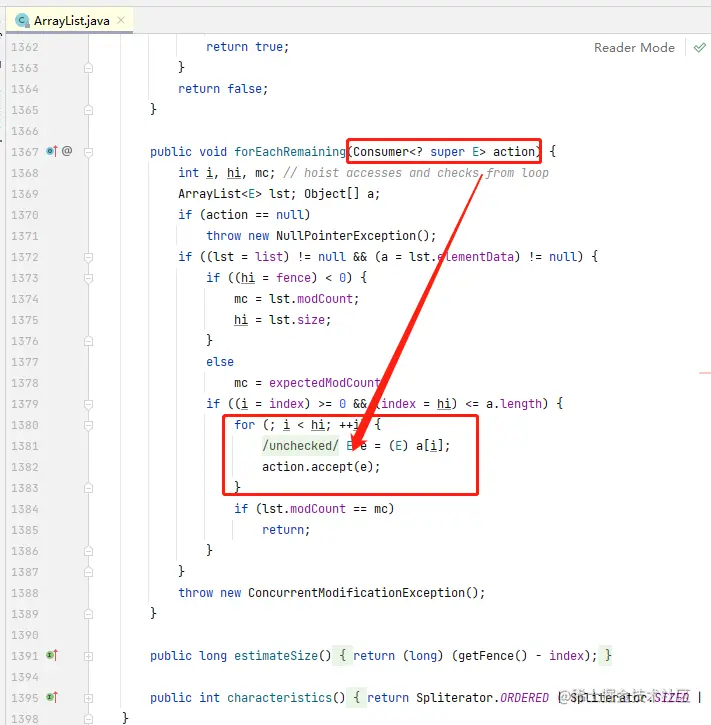711x725 pixels.
Task: Close the ArrayList.java tab
Action: (x=121, y=20)
